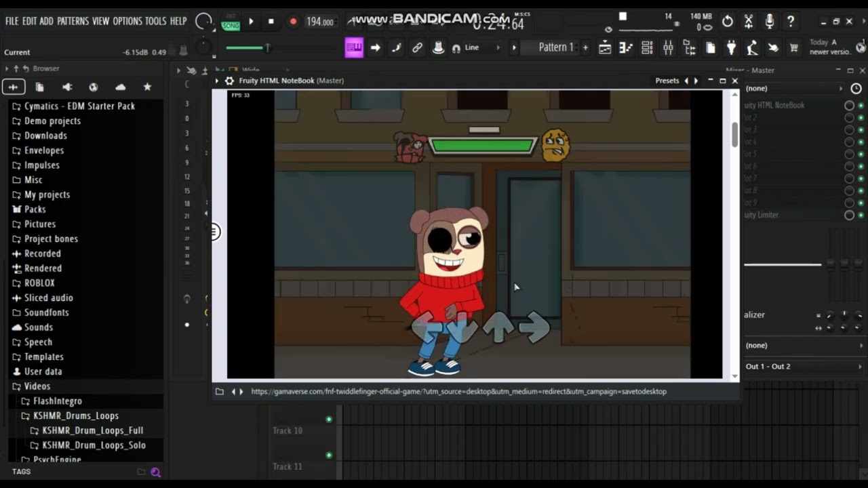Click the link icon in the toolbar
Image resolution: width=868 pixels, height=488 pixels.
pyautogui.click(x=417, y=47)
